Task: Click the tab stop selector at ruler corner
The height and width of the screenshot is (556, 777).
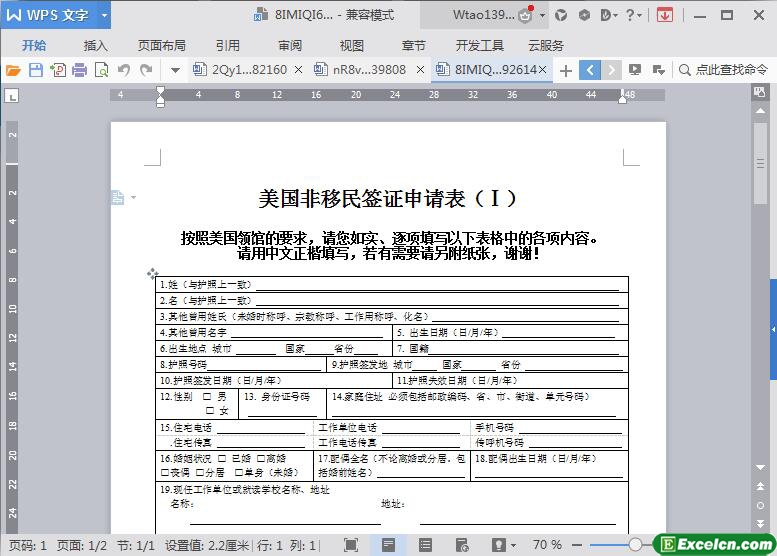Action: pos(12,95)
